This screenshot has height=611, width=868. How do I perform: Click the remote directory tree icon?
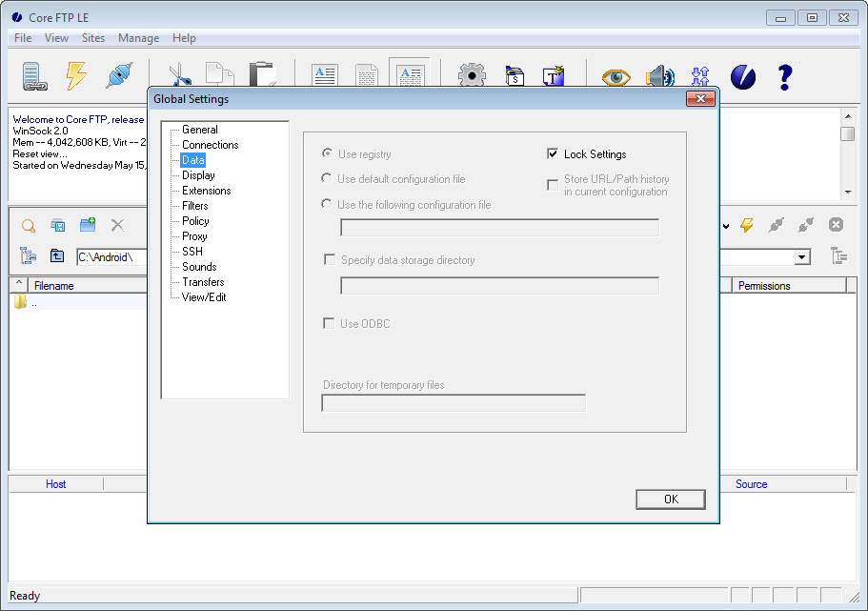coord(839,255)
